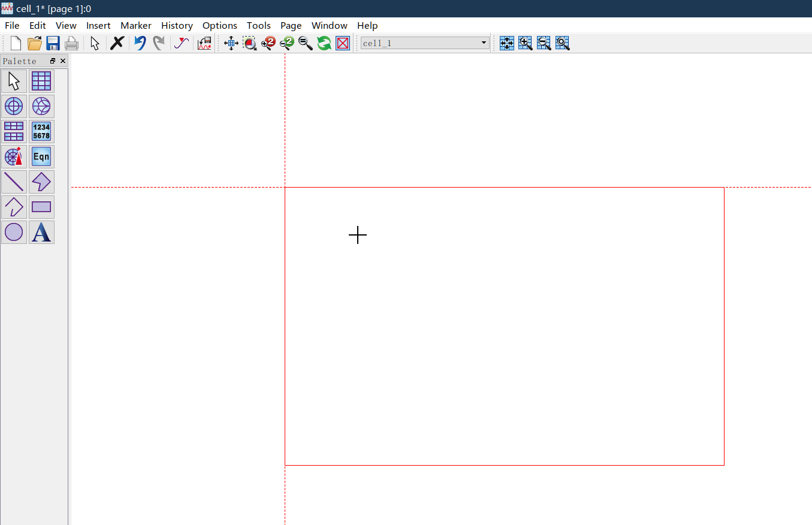Click the plain magnifier zoom icon
The width and height of the screenshot is (812, 525).
click(x=306, y=43)
